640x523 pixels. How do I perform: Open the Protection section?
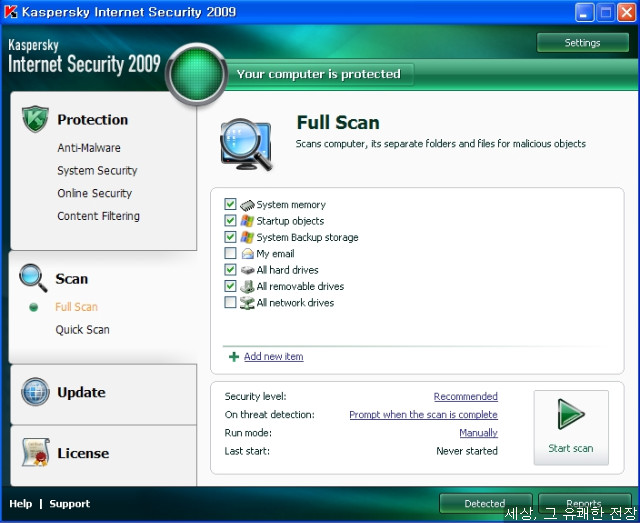(93, 120)
